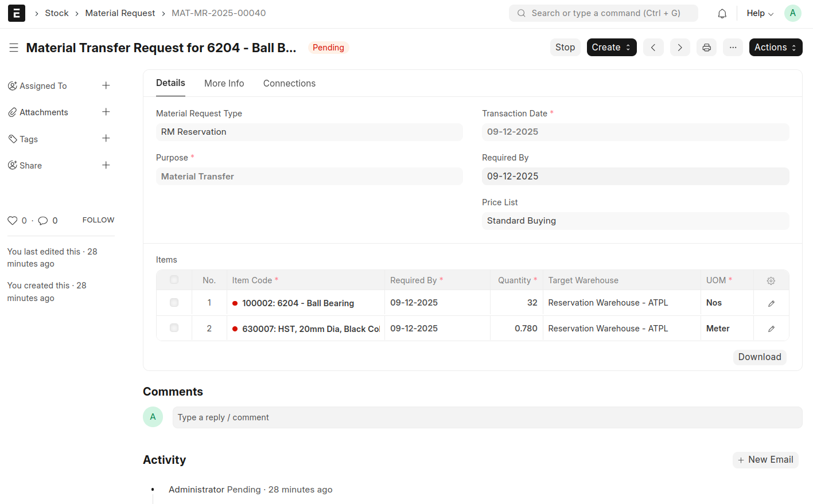
Task: Click the Stop button
Action: tap(565, 48)
